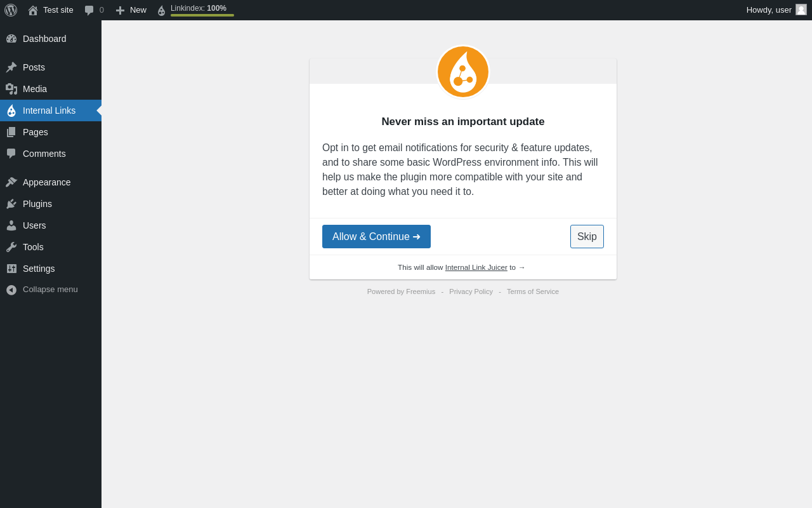Click the Users person icon
The image size is (812, 508).
tap(11, 225)
